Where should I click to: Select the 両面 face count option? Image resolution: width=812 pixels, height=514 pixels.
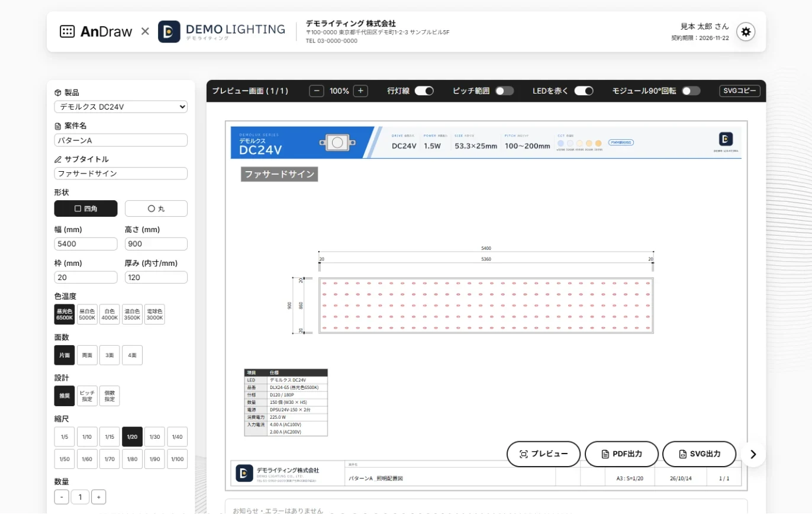pyautogui.click(x=87, y=355)
